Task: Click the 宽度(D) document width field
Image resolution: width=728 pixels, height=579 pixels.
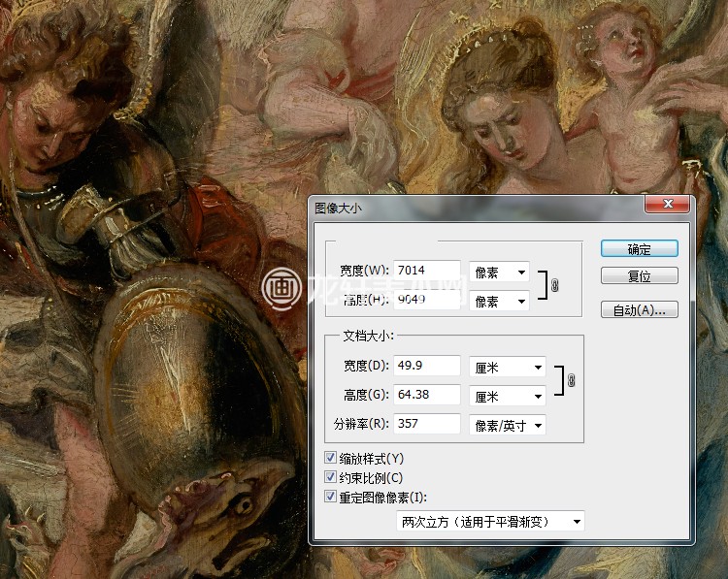Action: (427, 365)
